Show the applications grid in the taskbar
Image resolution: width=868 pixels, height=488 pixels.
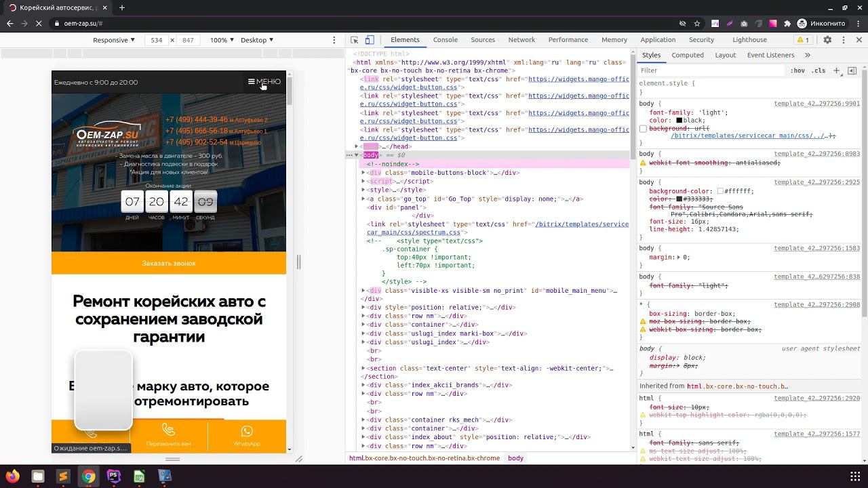pyautogui.click(x=855, y=476)
